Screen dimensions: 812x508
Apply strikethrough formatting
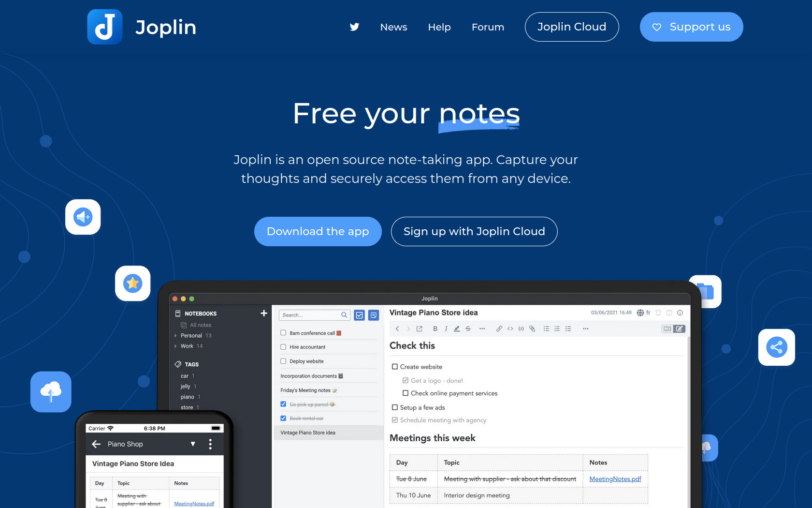(x=468, y=329)
